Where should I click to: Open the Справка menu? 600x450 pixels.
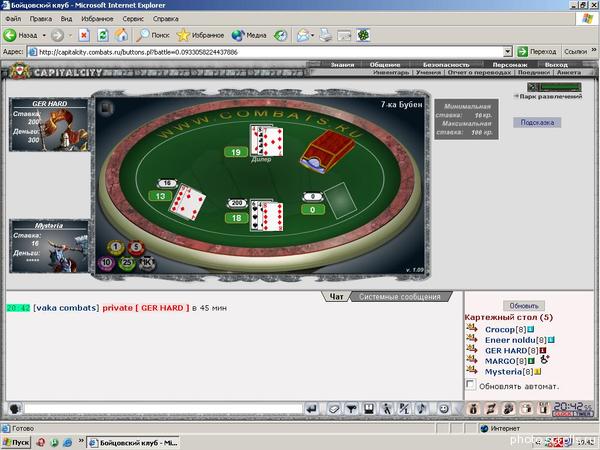coord(166,18)
